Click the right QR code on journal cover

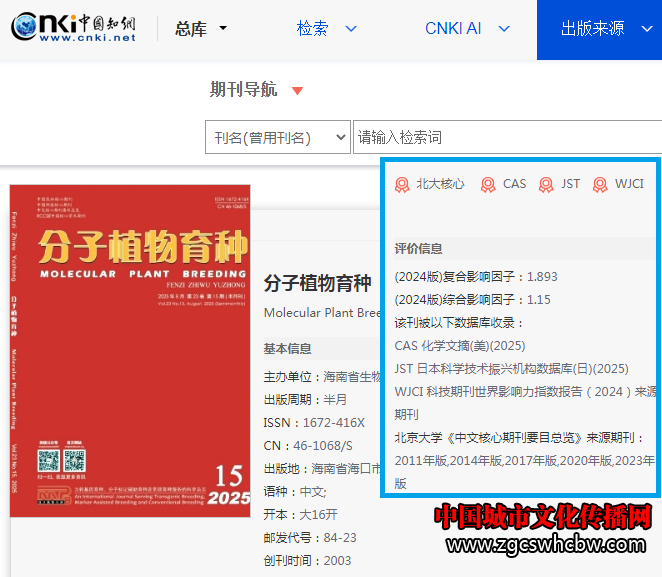[x=74, y=461]
